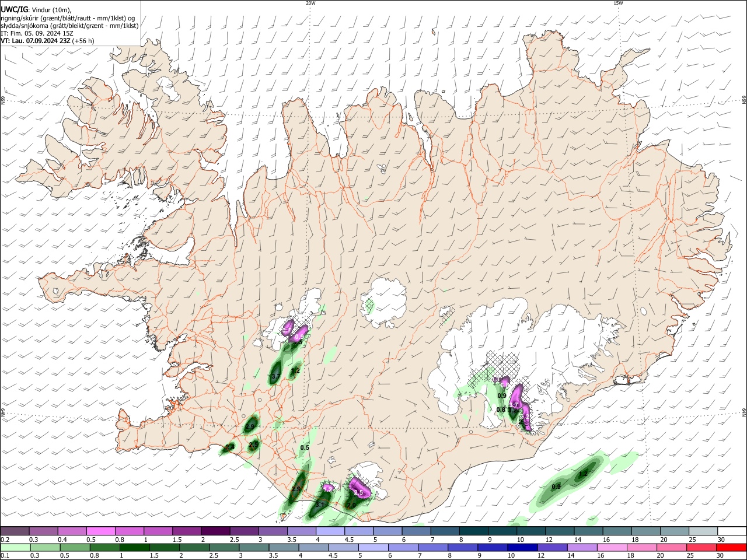Click the "IT: Fim. 05. 09. 2024 15Z" line
This screenshot has height=560, width=747.
click(x=37, y=33)
